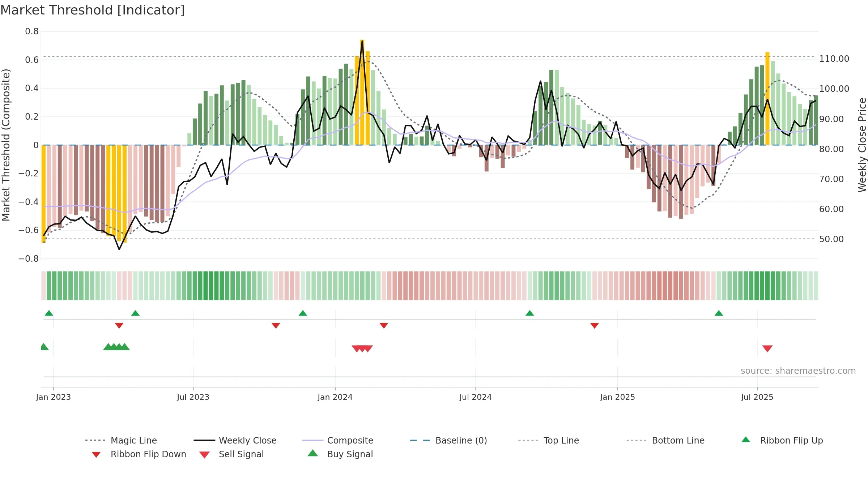Click the Jan 2024 axis label
The image size is (868, 488).
335,397
